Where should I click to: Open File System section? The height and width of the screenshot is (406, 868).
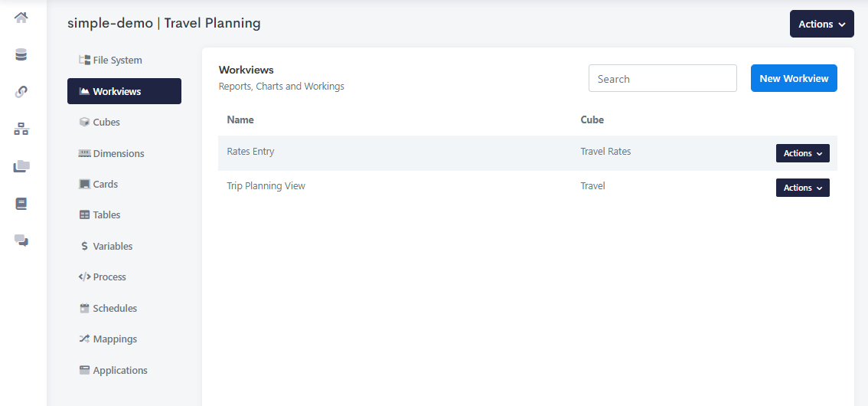click(117, 61)
